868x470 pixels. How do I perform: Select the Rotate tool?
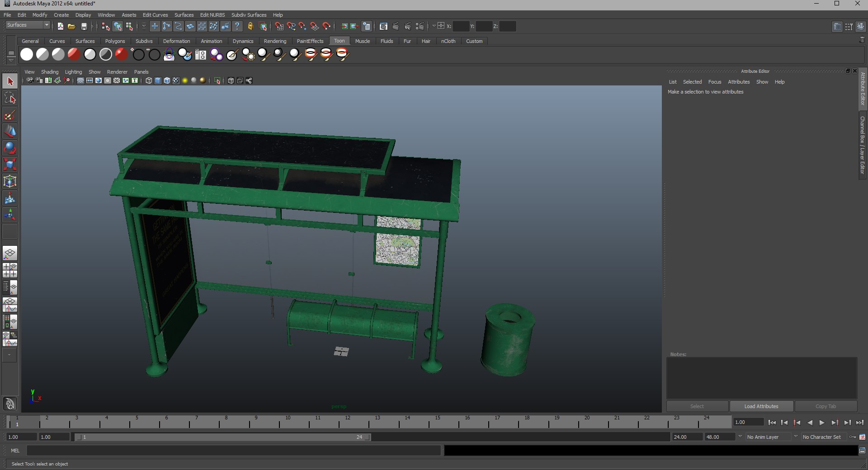click(x=10, y=148)
